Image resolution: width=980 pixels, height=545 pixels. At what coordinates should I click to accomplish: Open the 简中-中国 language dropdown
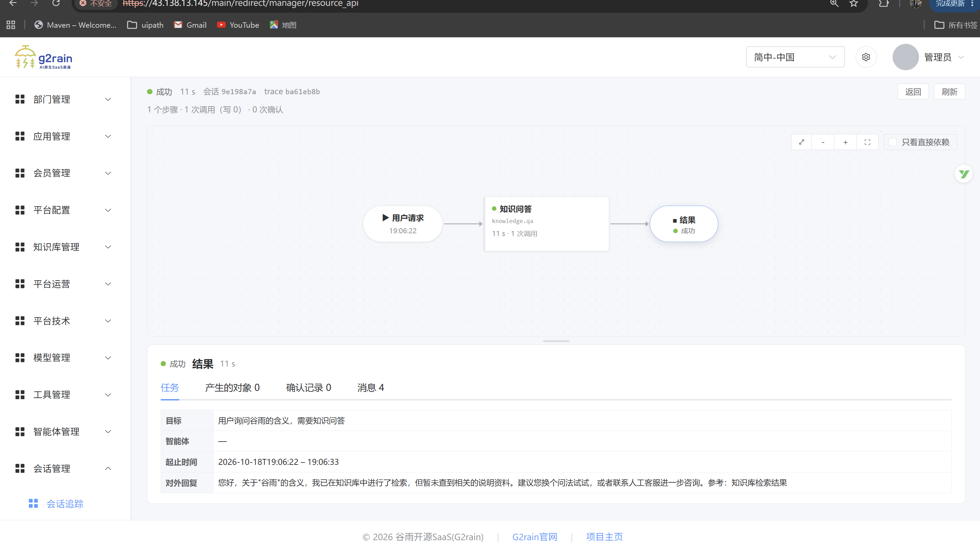point(795,57)
